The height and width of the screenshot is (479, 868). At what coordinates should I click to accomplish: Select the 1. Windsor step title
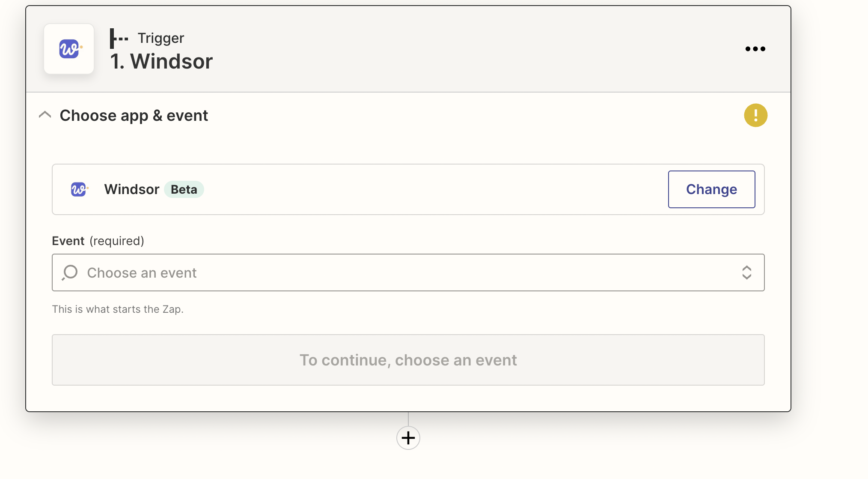(161, 61)
